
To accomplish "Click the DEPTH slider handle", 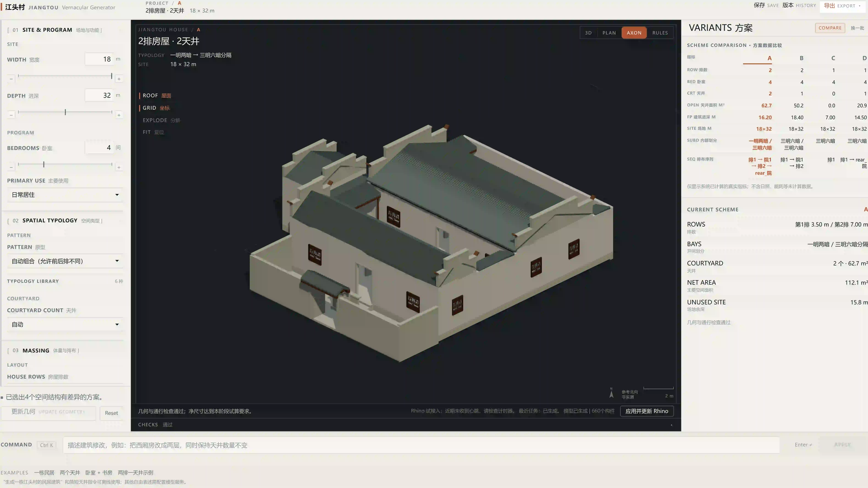I will (65, 112).
